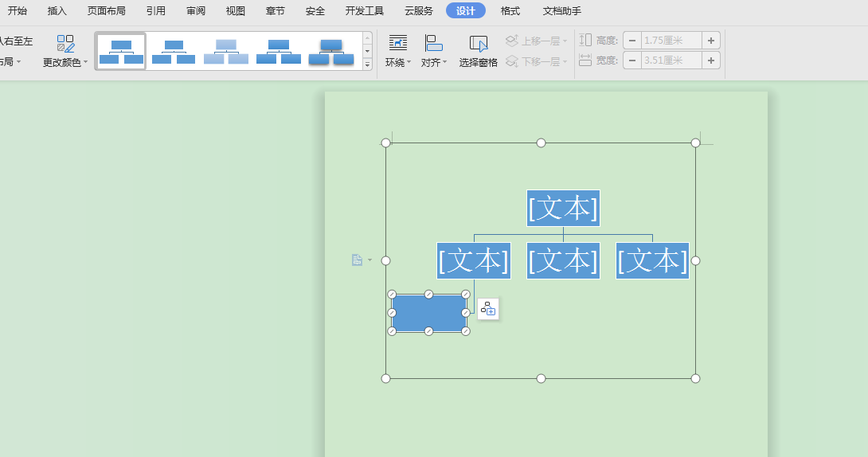This screenshot has width=868, height=457.
Task: Expand the 环绕 dropdown arrow
Action: coord(409,62)
